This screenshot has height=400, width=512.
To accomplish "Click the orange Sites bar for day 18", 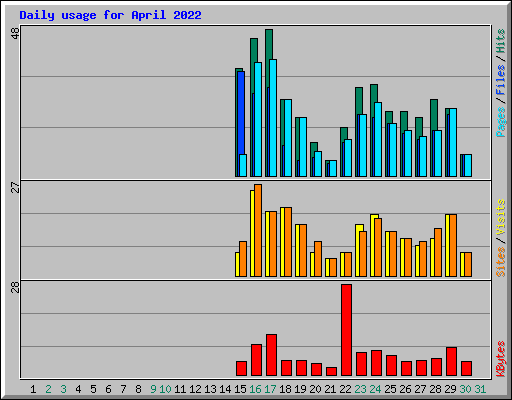I will tap(288, 242).
